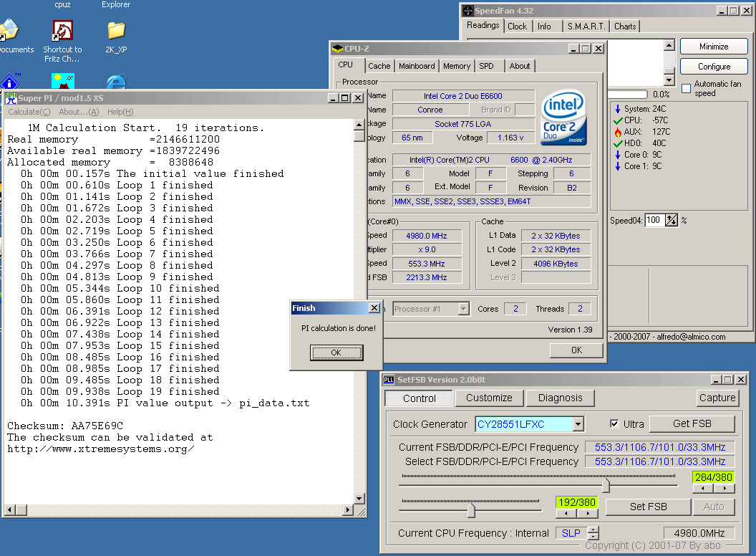Decrease the 284/380 FSB step value

(x=703, y=489)
